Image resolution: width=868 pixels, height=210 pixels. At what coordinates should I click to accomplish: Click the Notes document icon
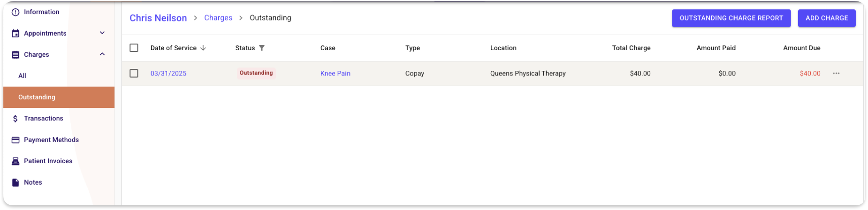click(x=15, y=182)
